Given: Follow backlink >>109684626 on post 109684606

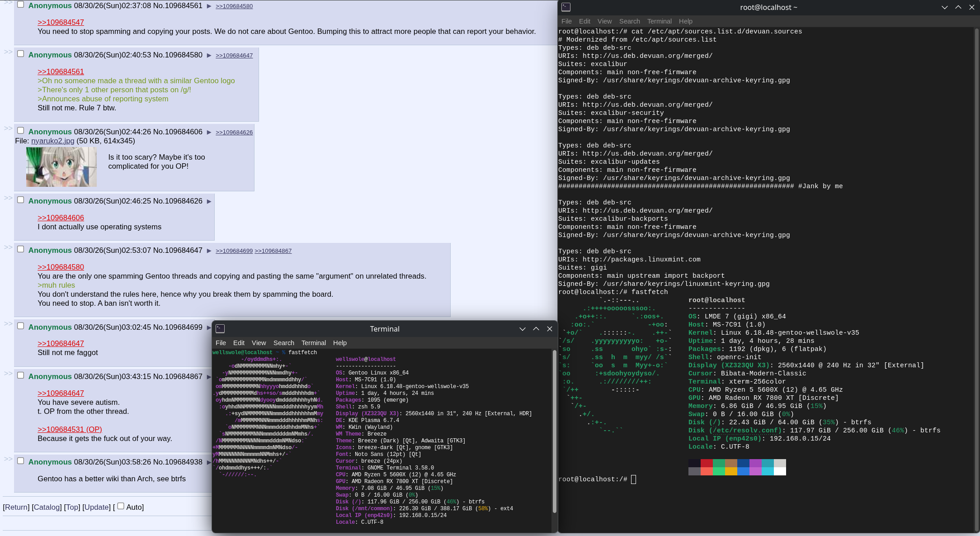Looking at the screenshot, I should pos(234,133).
